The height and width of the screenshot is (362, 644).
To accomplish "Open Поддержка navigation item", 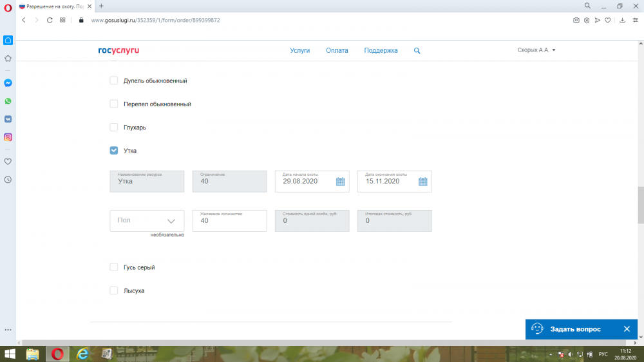I will (381, 50).
